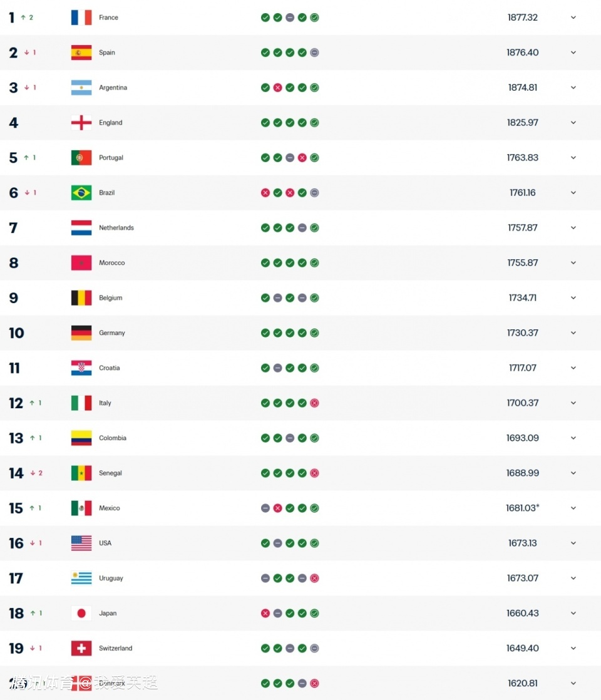601x700 pixels.
Task: Open the Portugal team link
Action: pos(111,158)
